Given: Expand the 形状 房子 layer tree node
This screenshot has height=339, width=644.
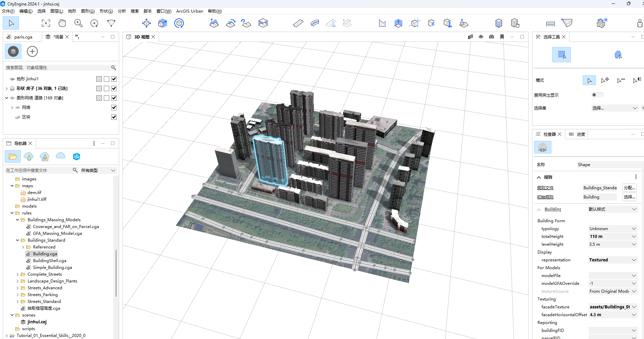Looking at the screenshot, I should click(6, 88).
